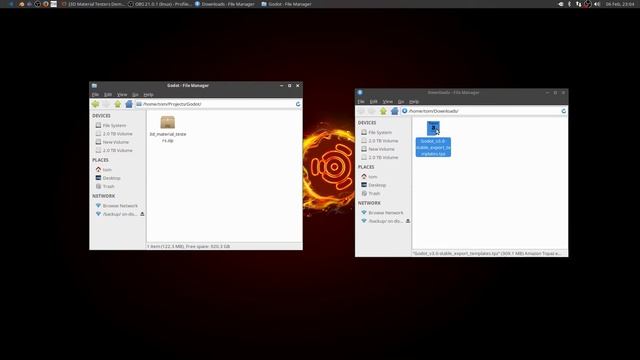Open View menu in Downloads File Manager
Viewport: 640px width, 360px height.
pyautogui.click(x=387, y=102)
